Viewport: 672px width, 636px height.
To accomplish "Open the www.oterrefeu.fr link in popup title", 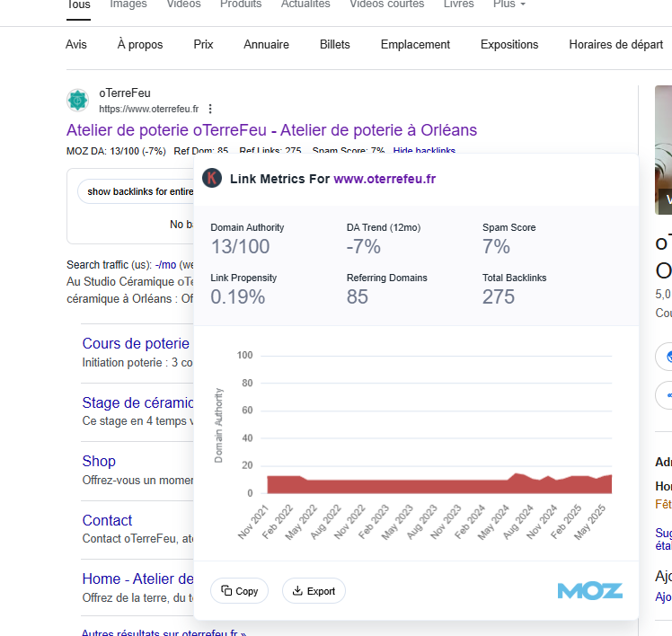I will pyautogui.click(x=385, y=179).
